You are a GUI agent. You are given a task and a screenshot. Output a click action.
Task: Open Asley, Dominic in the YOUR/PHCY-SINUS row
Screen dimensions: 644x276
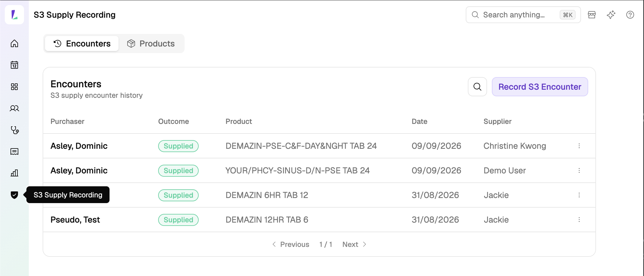pos(79,170)
